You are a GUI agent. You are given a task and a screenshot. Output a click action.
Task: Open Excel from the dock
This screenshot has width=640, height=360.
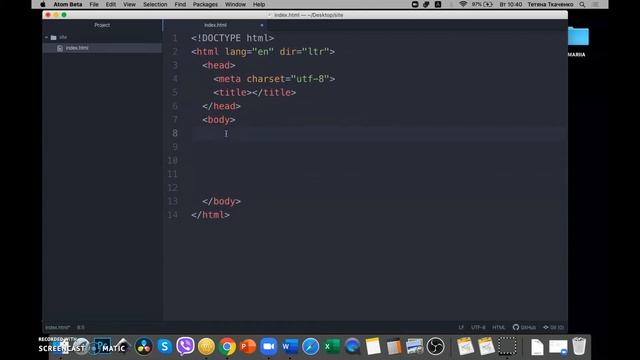tap(331, 347)
